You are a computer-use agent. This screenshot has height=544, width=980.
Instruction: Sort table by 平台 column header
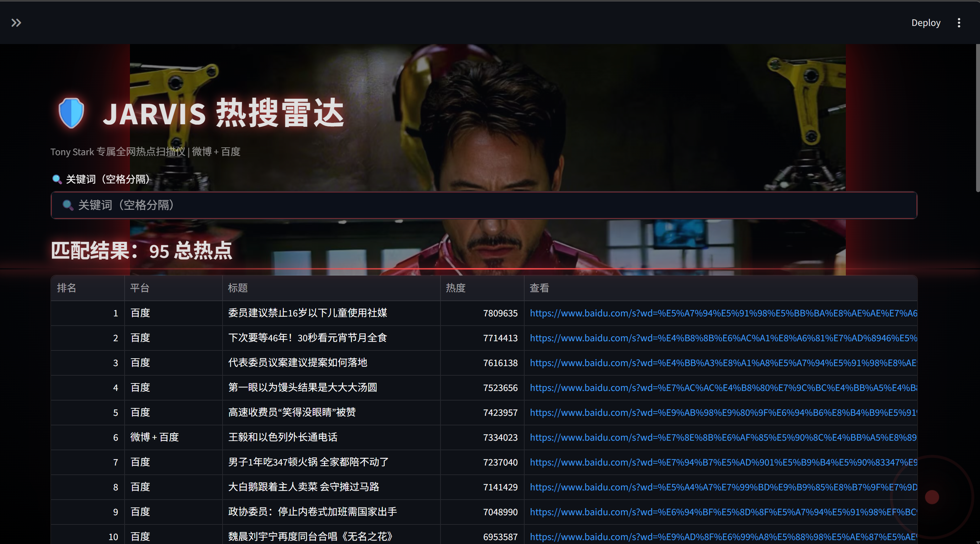click(x=140, y=288)
